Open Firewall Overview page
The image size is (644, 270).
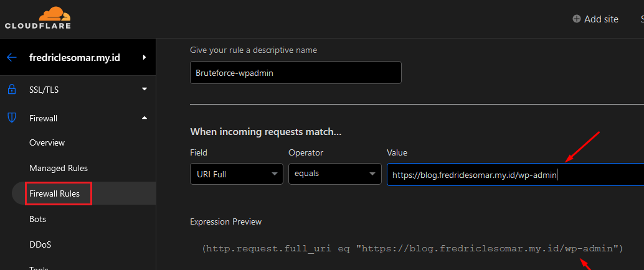tap(47, 142)
